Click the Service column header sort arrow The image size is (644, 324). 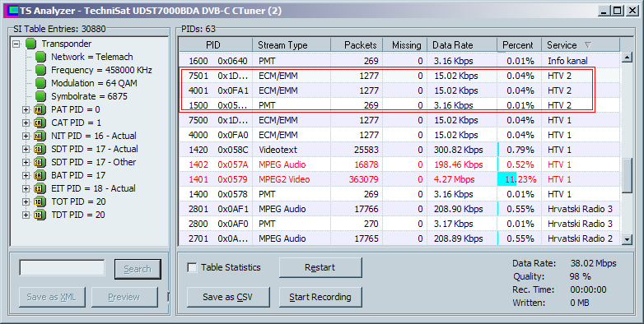588,44
